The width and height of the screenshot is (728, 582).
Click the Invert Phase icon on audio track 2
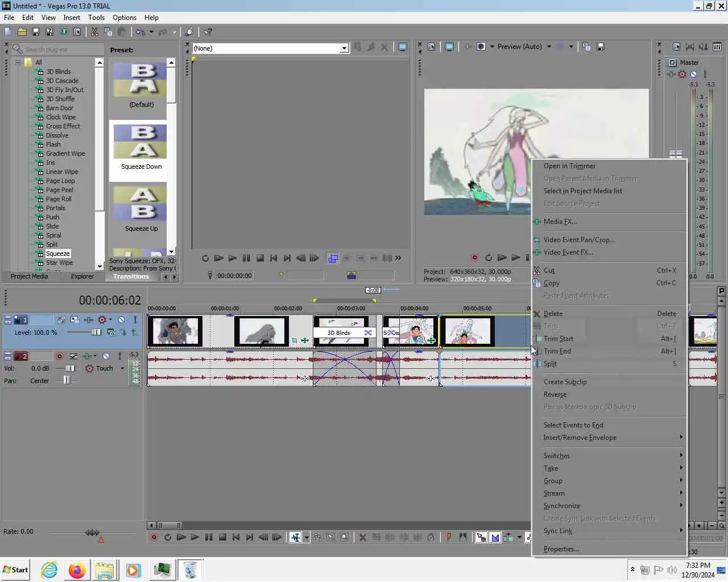(x=73, y=356)
